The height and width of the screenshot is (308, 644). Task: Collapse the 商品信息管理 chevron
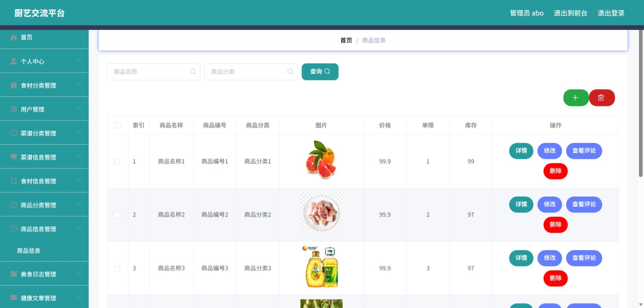click(x=79, y=228)
